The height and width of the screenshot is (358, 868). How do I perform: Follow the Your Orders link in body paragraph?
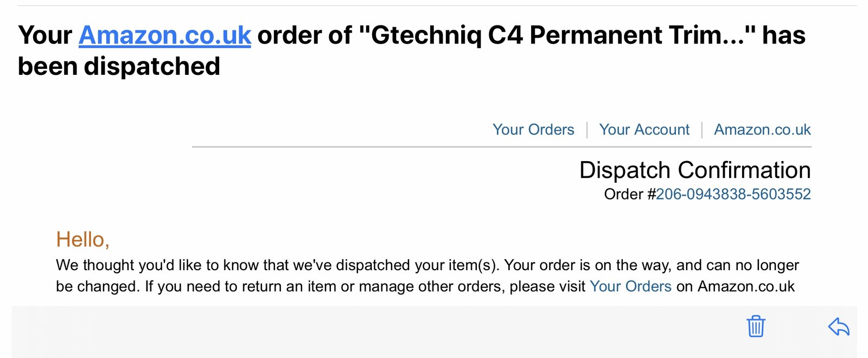[630, 286]
